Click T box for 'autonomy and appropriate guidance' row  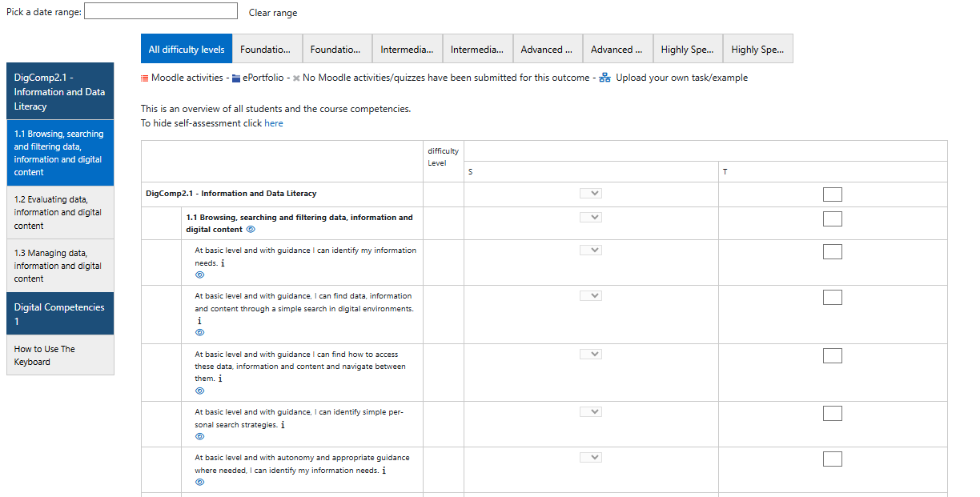click(833, 459)
